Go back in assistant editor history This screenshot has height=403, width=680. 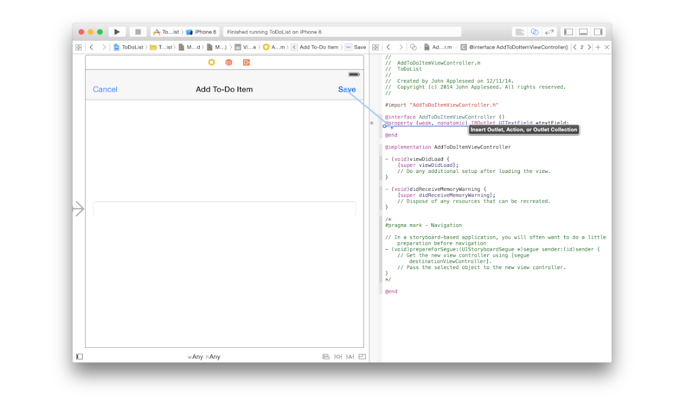389,47
